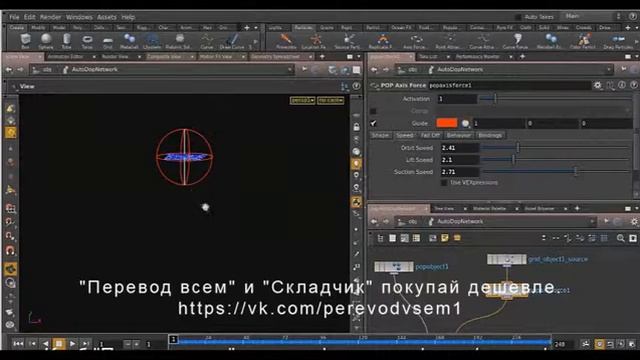Open the File menu

pyautogui.click(x=14, y=17)
